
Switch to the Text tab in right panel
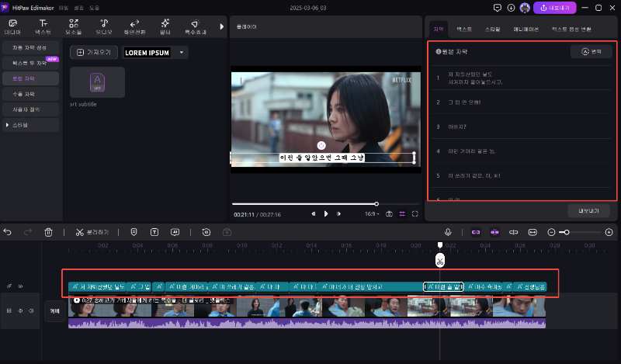tap(463, 27)
